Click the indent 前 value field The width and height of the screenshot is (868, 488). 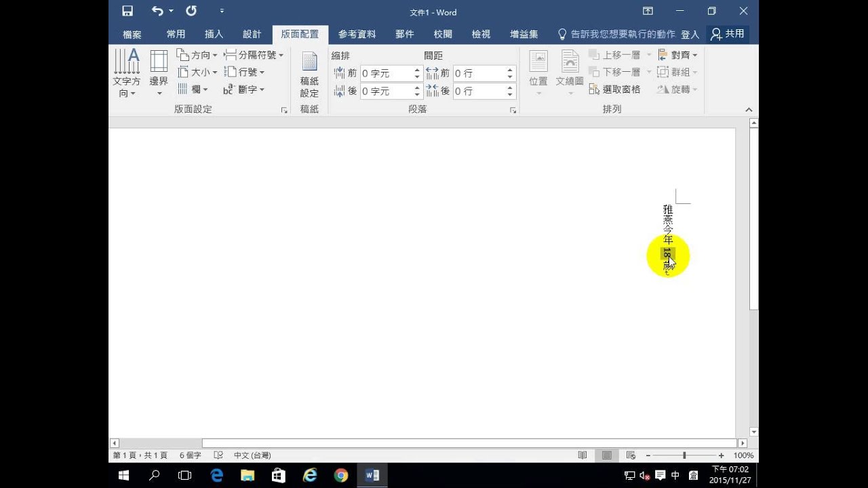[385, 73]
